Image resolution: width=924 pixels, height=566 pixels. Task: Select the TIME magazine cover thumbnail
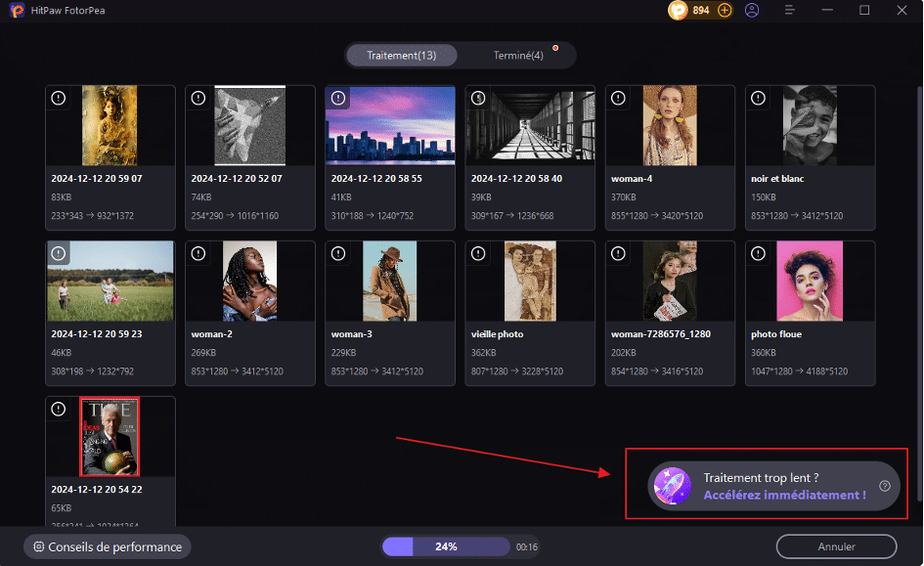pos(110,436)
